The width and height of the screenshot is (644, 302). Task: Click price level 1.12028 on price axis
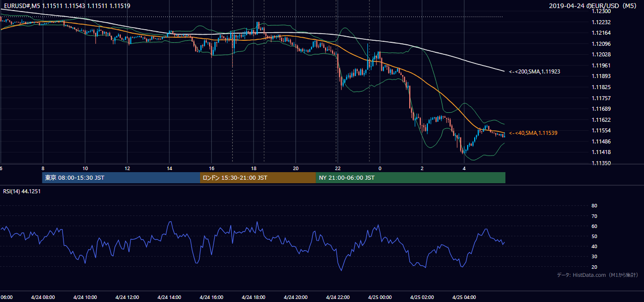point(601,54)
